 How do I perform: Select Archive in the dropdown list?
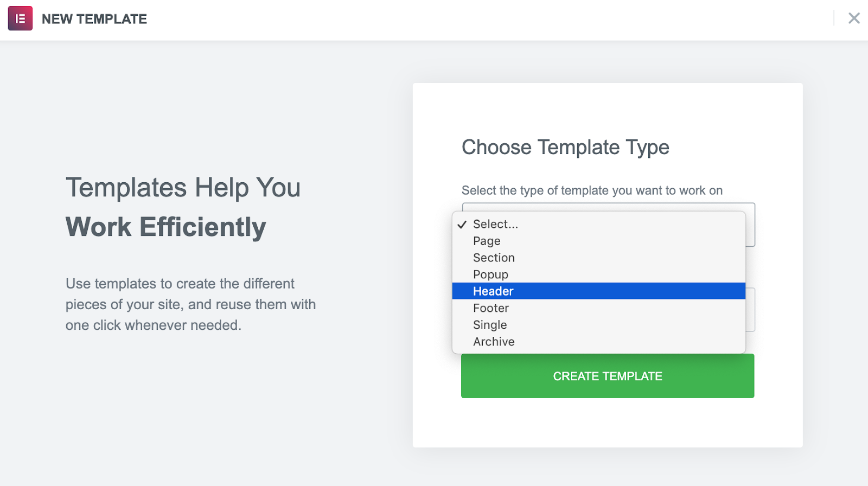494,342
